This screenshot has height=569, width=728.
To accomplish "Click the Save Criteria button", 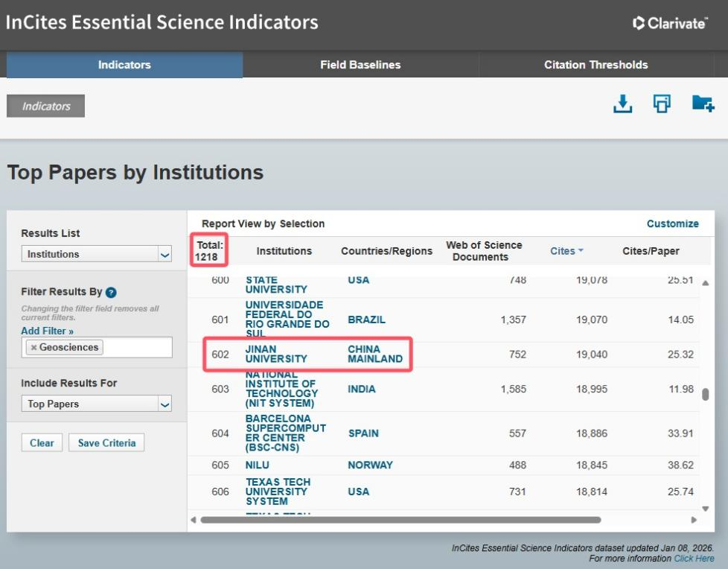I will (106, 443).
